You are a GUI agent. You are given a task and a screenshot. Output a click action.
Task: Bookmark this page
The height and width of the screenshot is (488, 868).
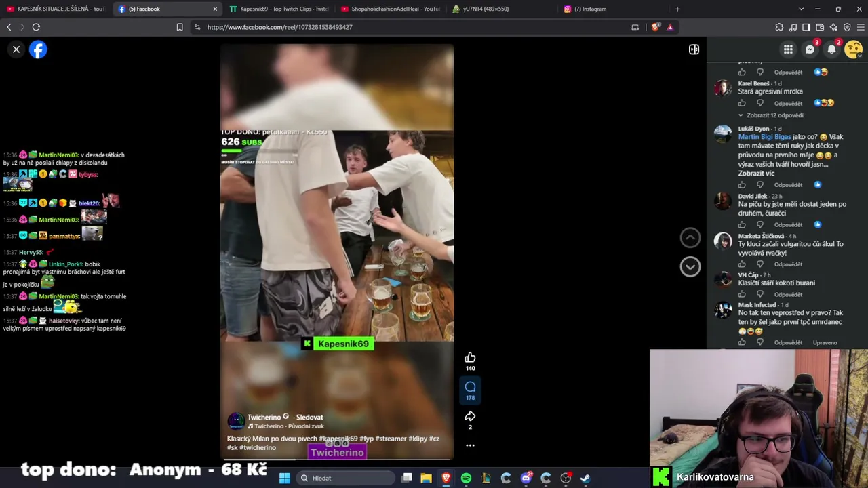coord(180,27)
